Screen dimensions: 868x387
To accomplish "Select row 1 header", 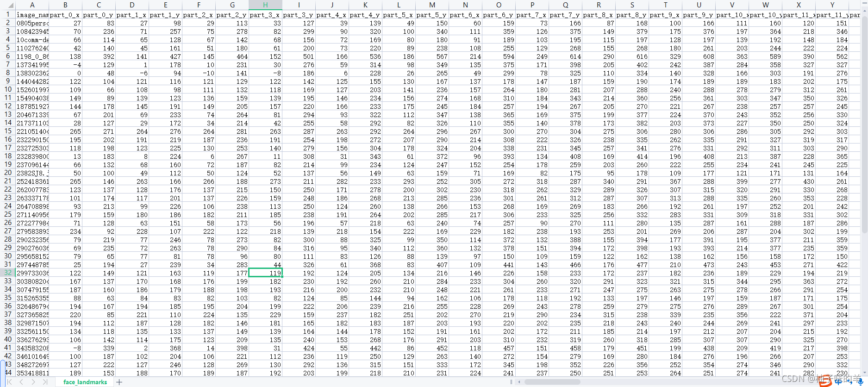I will (7, 14).
